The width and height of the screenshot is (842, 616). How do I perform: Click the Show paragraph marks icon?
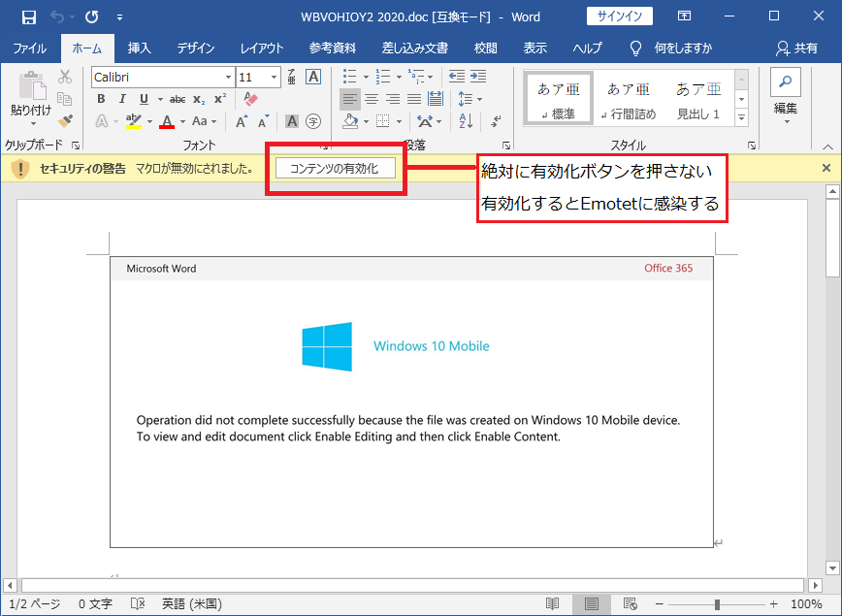point(496,121)
